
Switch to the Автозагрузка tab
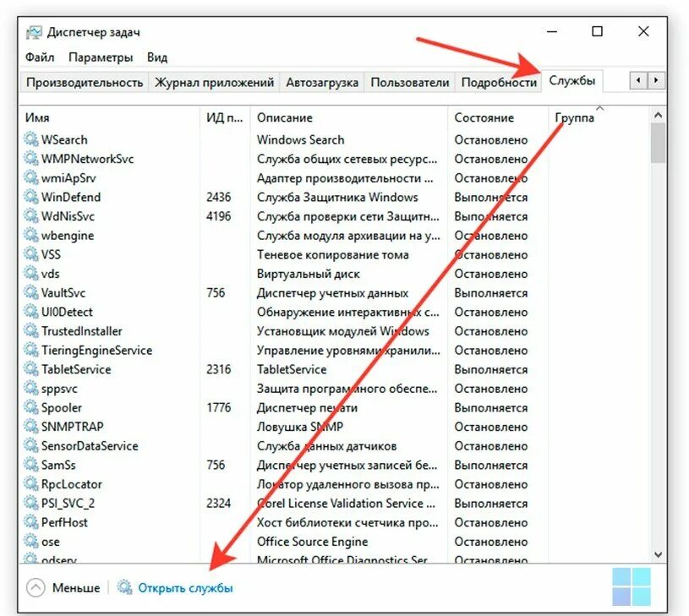point(322,83)
